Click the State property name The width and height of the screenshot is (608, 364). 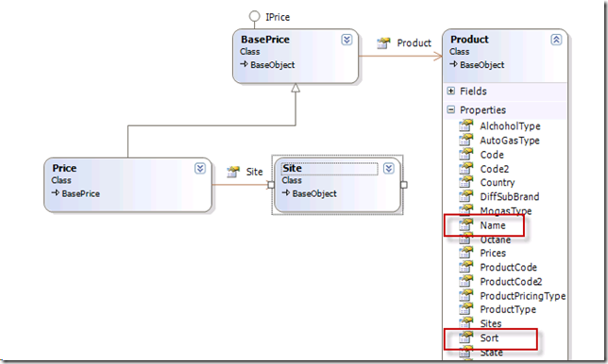491,353
